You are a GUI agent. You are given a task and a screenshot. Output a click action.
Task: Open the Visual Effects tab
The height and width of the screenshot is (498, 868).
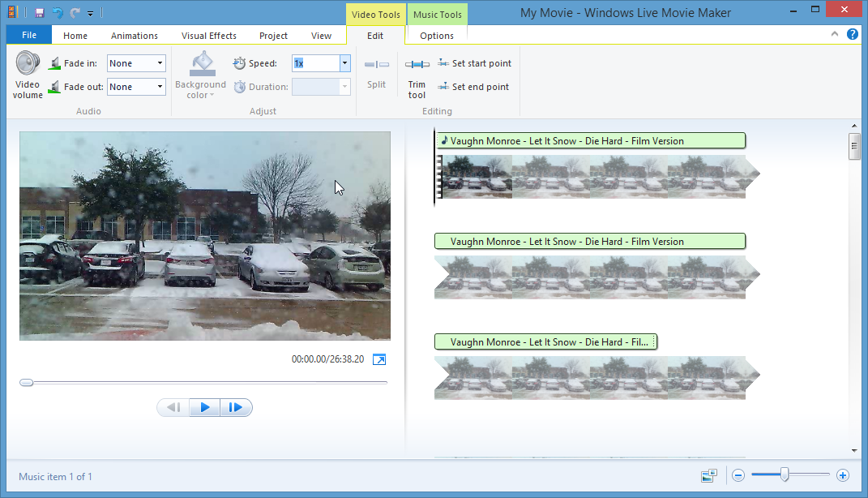pos(209,36)
